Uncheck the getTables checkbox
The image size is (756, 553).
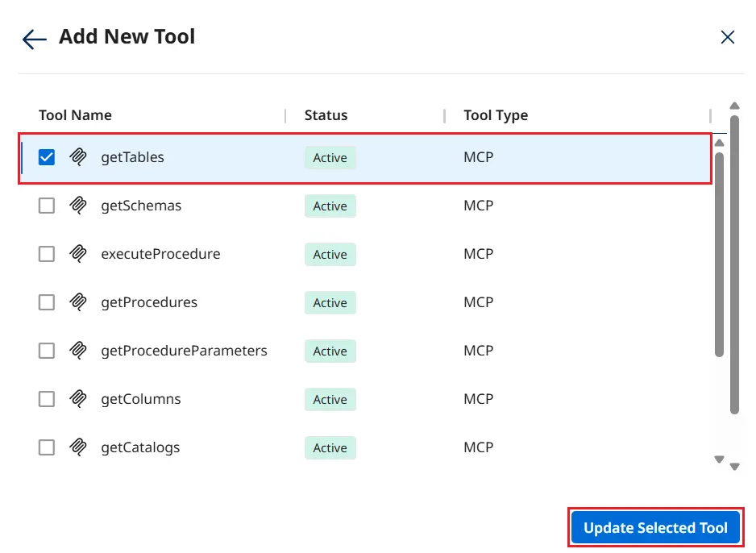47,157
